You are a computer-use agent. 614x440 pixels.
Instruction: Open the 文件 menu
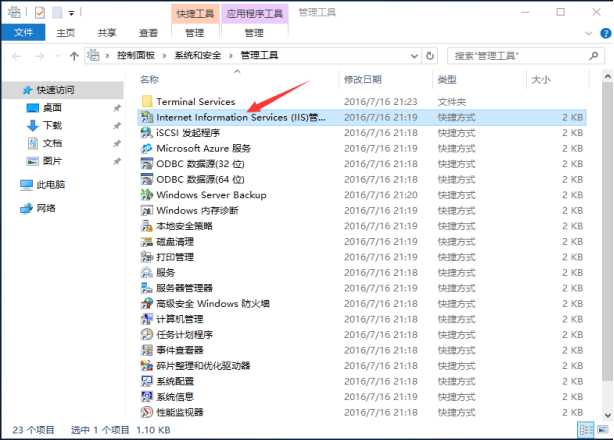click(23, 32)
